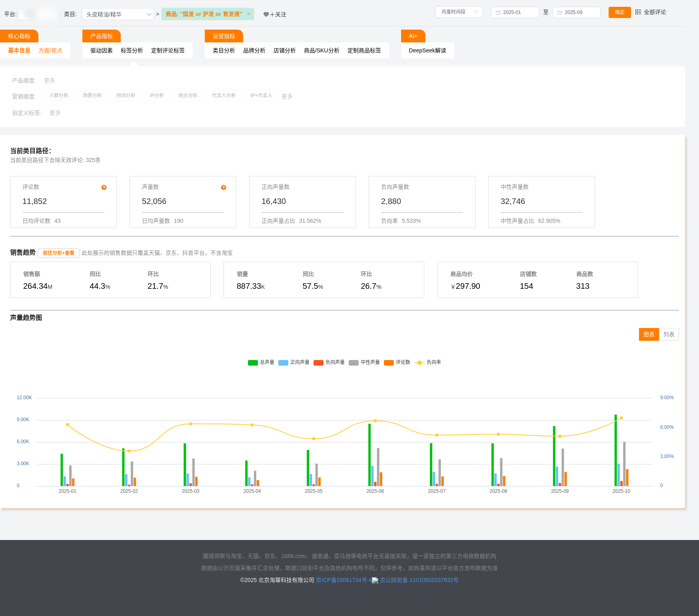Hide the 负向率 line in legend
Screen dimensions: 699x616
pyautogui.click(x=419, y=362)
